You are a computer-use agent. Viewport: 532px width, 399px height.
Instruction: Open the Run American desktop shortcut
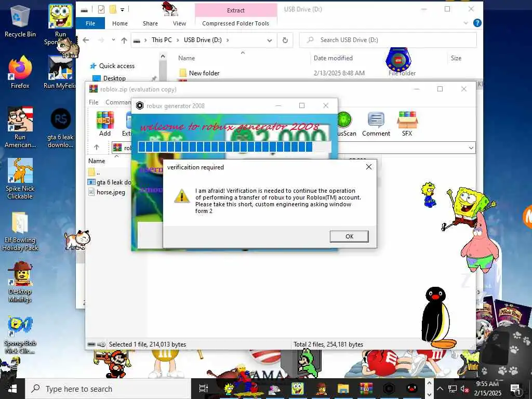tap(20, 128)
